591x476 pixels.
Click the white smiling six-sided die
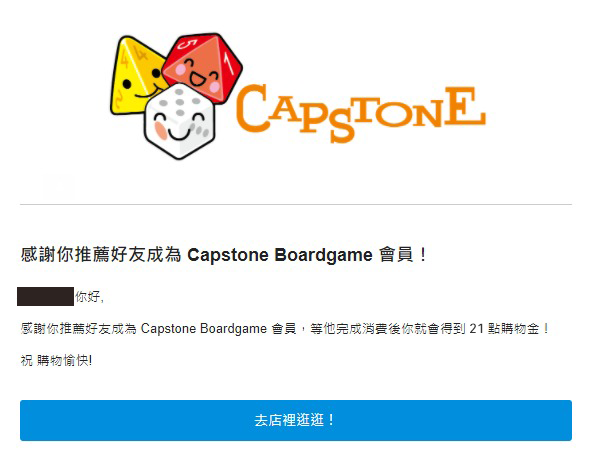tap(179, 121)
